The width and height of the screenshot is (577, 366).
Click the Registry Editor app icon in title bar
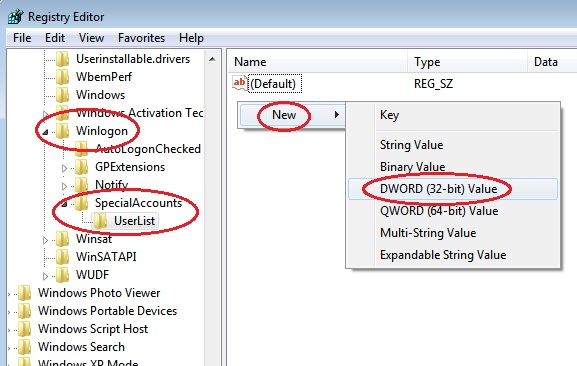(15, 17)
